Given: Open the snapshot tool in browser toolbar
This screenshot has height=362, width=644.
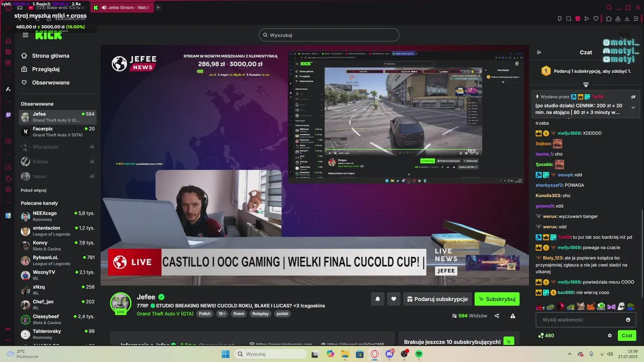Looking at the screenshot, I should click(x=569, y=19).
